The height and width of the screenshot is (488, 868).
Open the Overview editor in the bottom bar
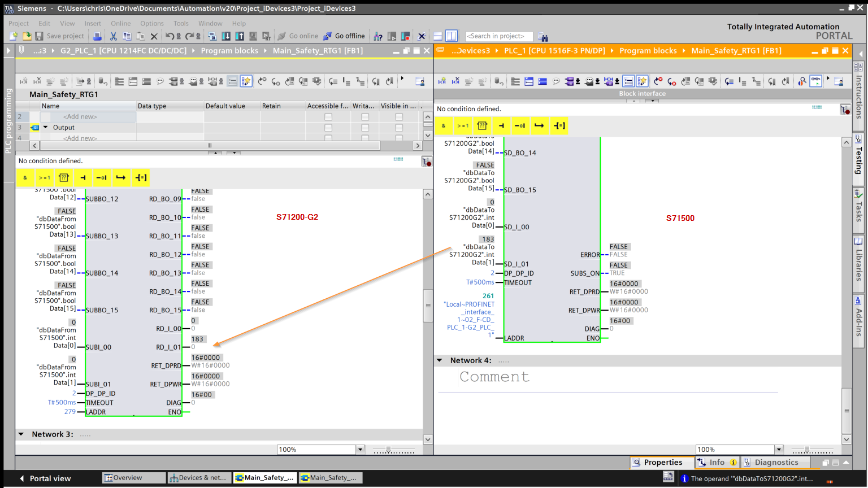(x=133, y=478)
